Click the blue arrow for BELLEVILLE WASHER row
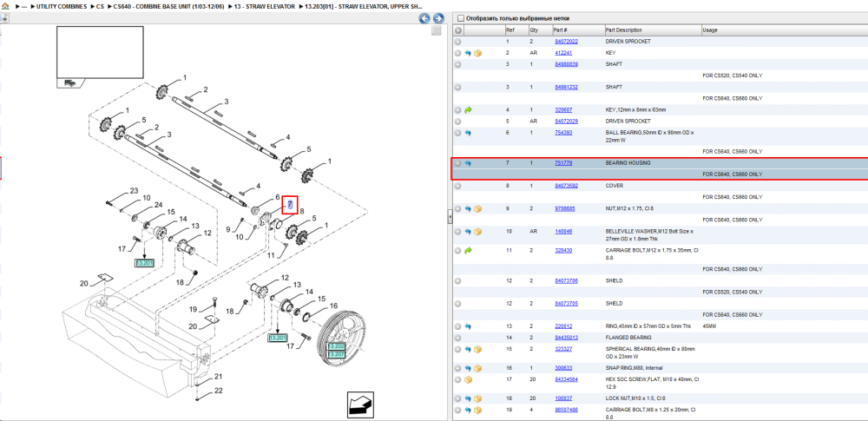This screenshot has width=868, height=421. pyautogui.click(x=468, y=232)
